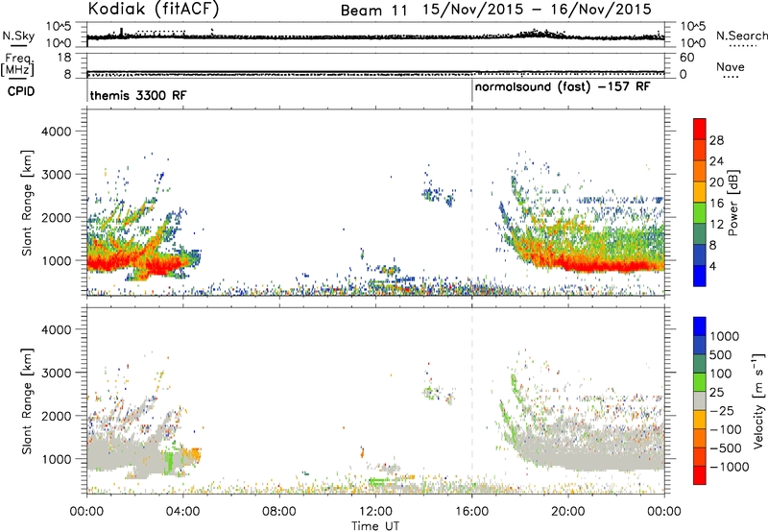Click the 'Freq. [MHz]' axis label
Viewport: 768px width, 532px height.
tap(18, 64)
